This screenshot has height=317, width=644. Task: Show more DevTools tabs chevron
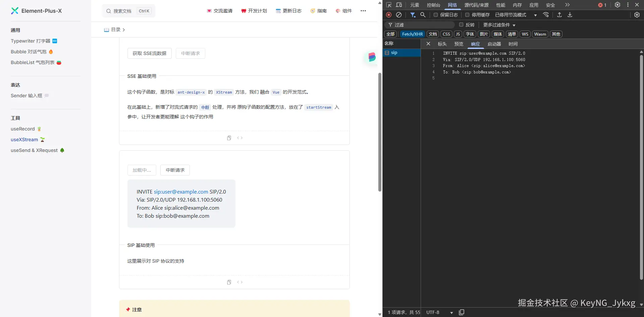(567, 5)
